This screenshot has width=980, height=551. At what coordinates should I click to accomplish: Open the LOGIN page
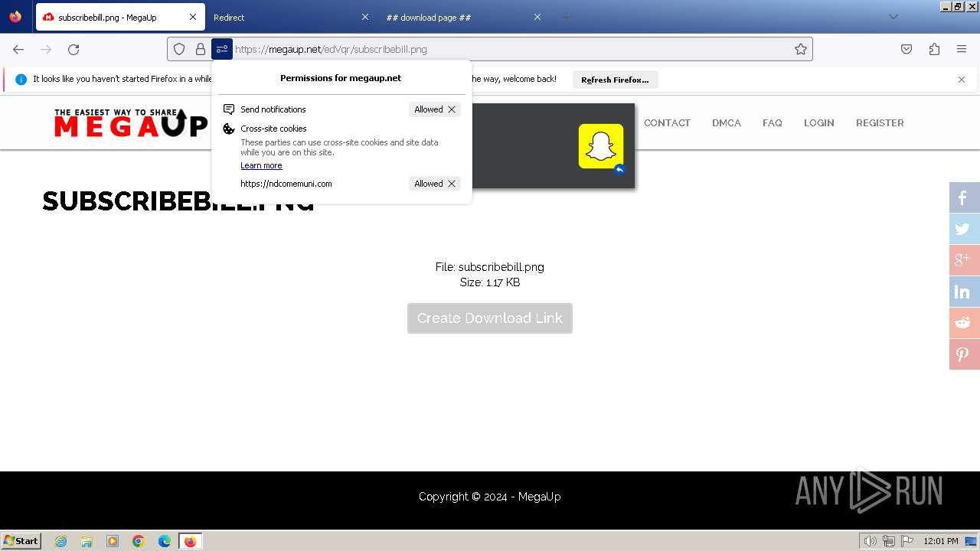[x=819, y=122]
